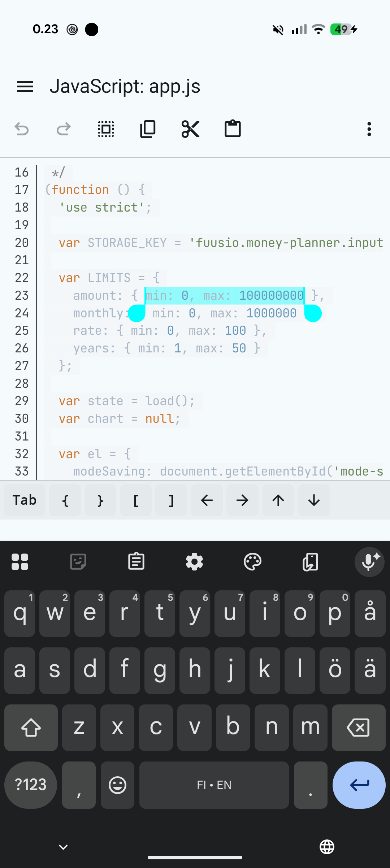This screenshot has height=868, width=390.
Task: Tap the g key
Action: (x=160, y=670)
